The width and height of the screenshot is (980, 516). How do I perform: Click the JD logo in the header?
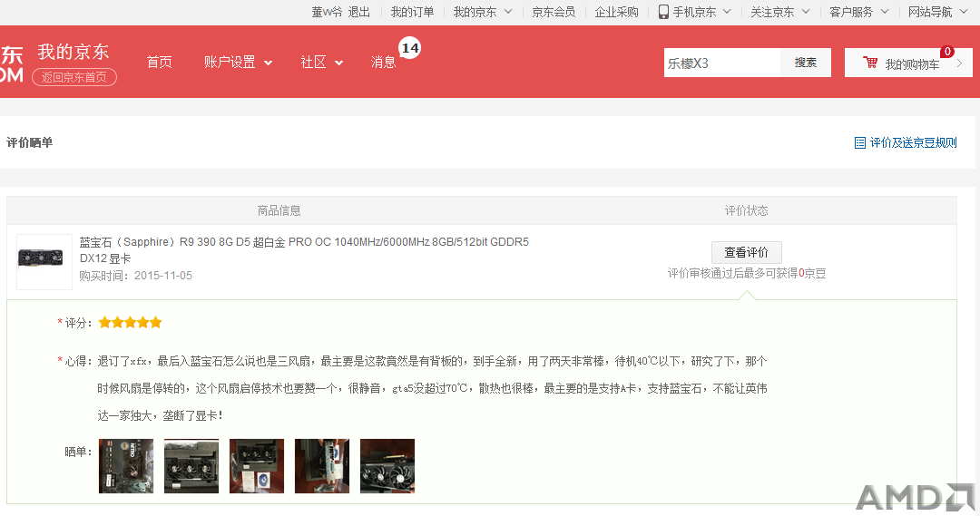point(11,64)
